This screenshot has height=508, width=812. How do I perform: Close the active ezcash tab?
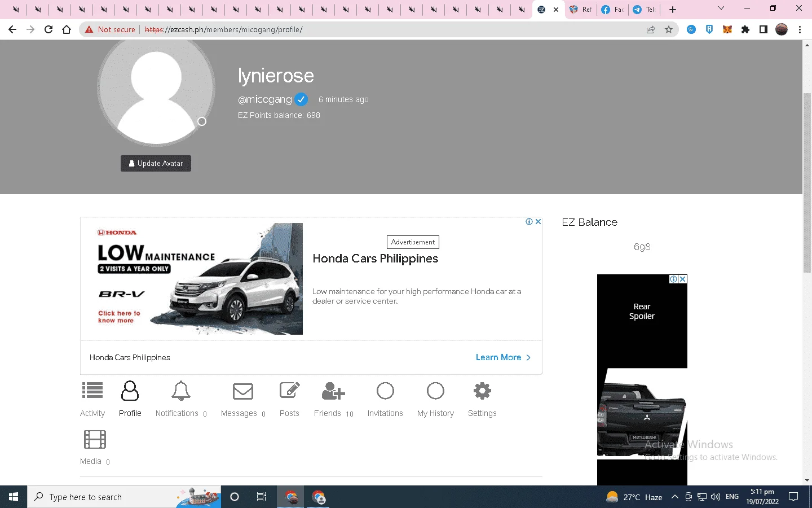556,10
